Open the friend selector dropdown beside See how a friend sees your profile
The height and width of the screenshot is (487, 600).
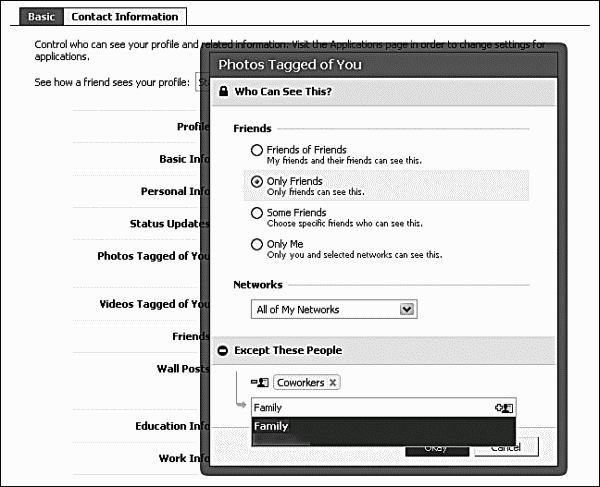pyautogui.click(x=203, y=82)
